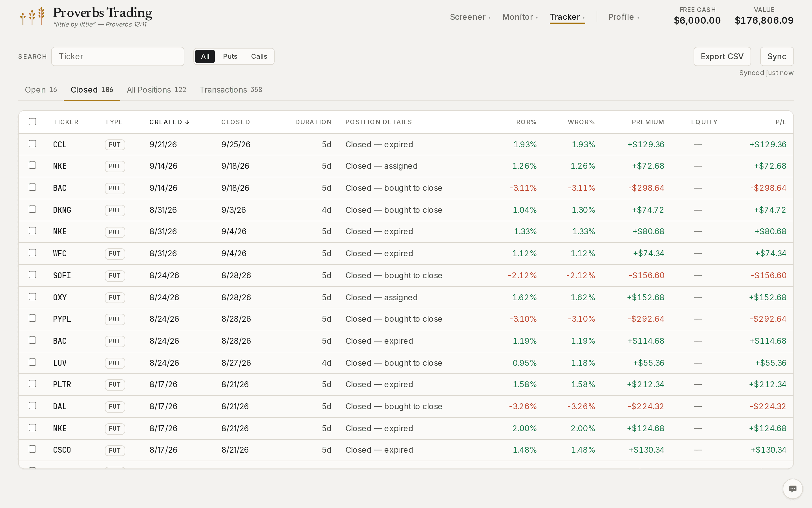Toggle the select-all checkbox in table header
812x508 pixels.
tap(32, 122)
